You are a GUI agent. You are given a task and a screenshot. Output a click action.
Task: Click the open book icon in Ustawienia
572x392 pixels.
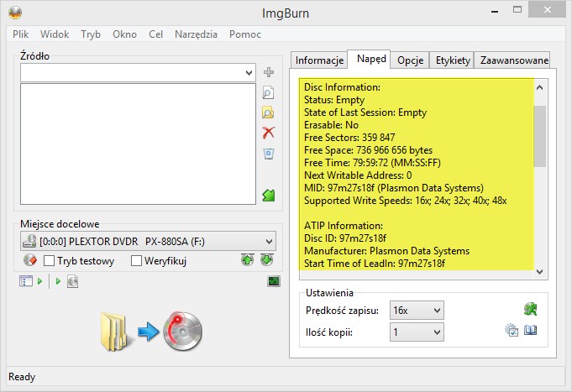(x=530, y=330)
